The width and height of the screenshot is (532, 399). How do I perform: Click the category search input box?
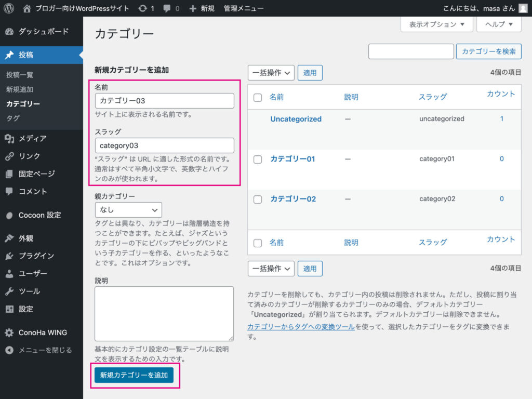pos(411,51)
